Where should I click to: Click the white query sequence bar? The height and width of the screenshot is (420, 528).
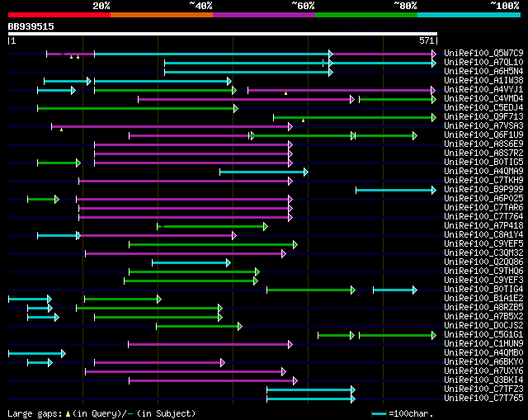click(223, 34)
